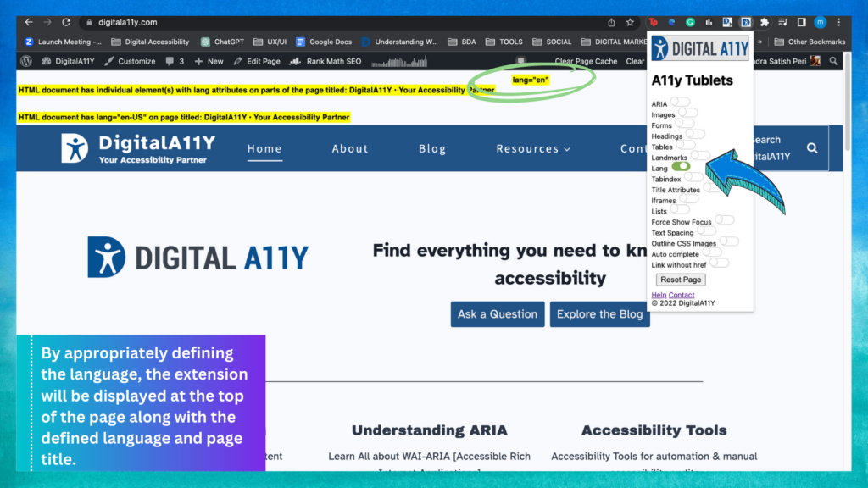Disable the Lang toggle
868x488 pixels.
(681, 167)
